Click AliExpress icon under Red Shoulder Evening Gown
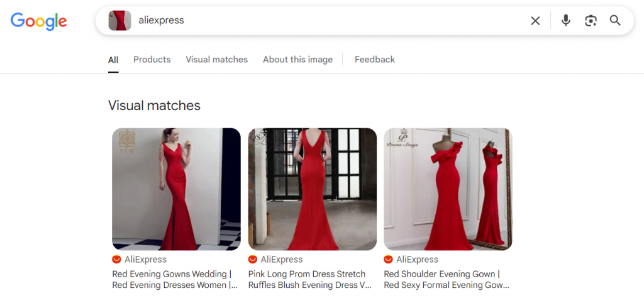 point(388,260)
